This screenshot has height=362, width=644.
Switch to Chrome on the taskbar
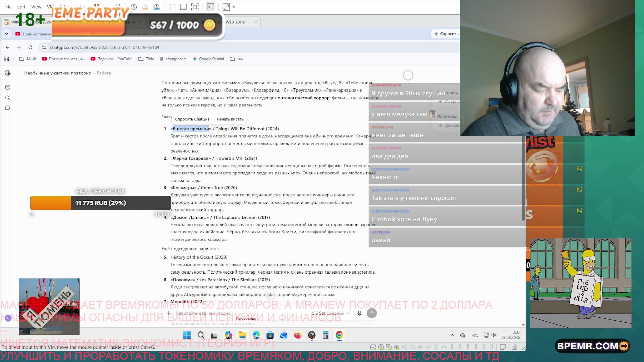tap(339, 335)
